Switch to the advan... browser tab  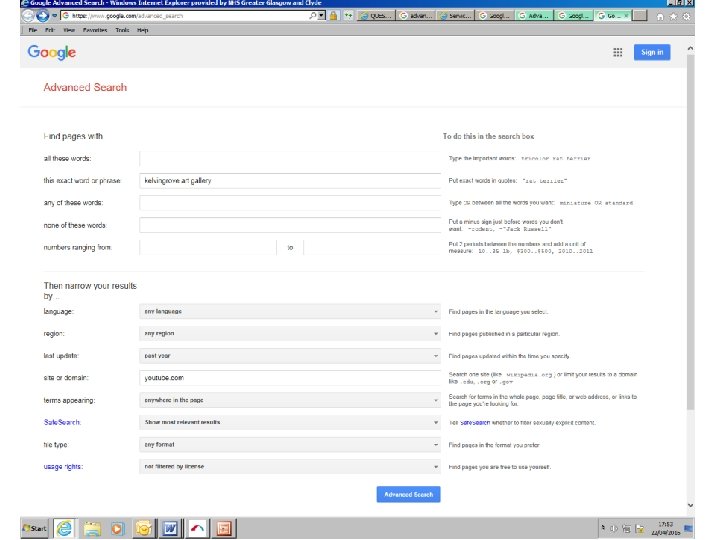pos(415,16)
